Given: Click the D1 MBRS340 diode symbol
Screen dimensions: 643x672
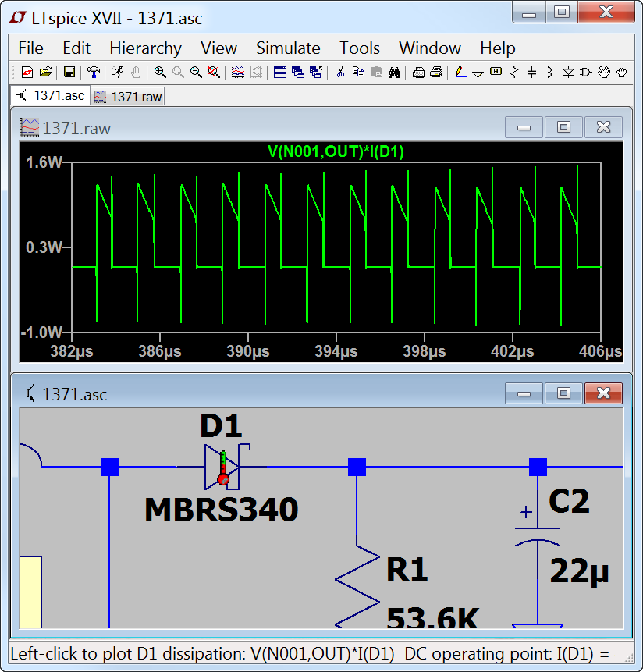Looking at the screenshot, I should click(223, 467).
